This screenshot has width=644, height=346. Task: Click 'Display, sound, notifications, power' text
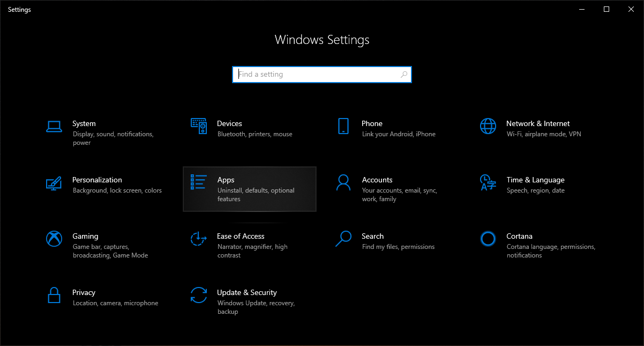pos(113,138)
